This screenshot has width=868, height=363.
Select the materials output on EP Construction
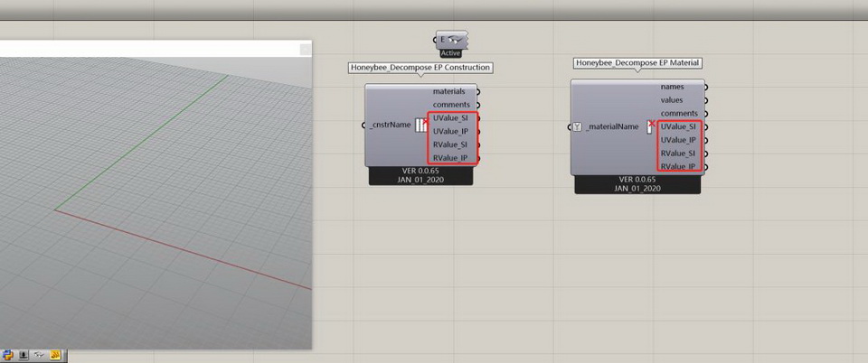pyautogui.click(x=448, y=91)
